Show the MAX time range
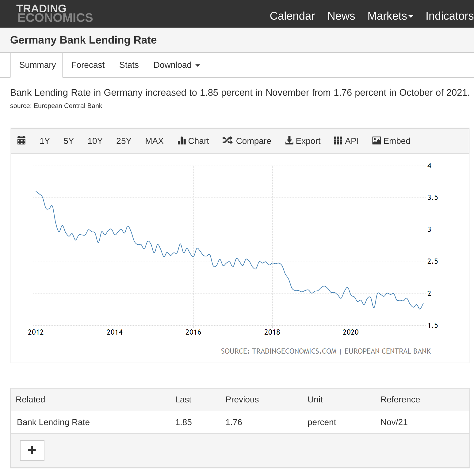 click(154, 141)
